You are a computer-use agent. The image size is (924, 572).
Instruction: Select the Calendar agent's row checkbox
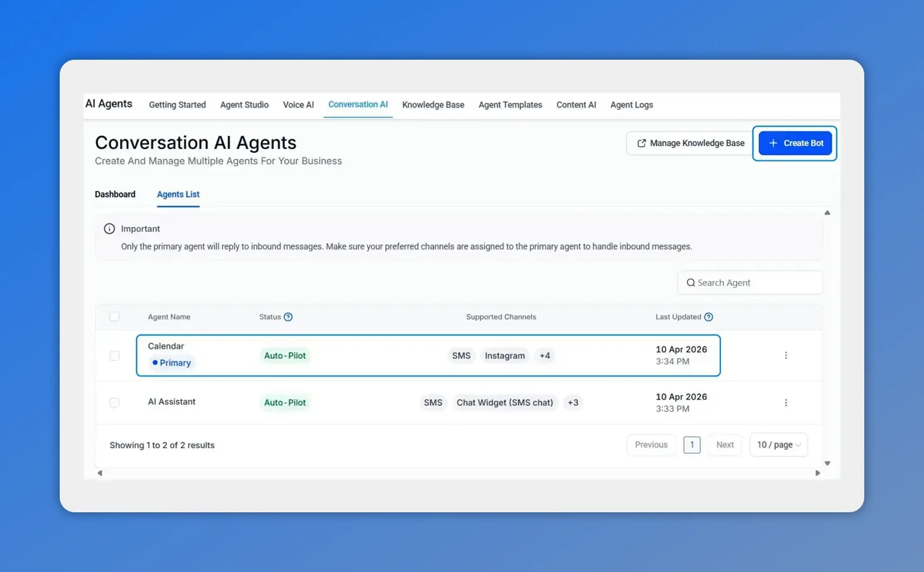tap(114, 355)
